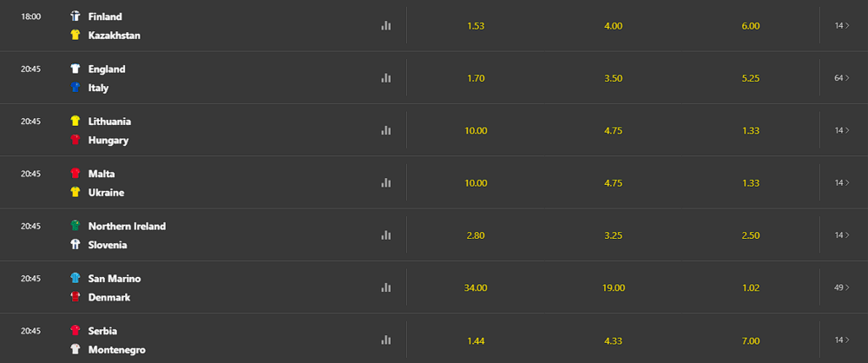868x363 pixels.
Task: Open the Northern Ireland team link
Action: click(x=127, y=226)
